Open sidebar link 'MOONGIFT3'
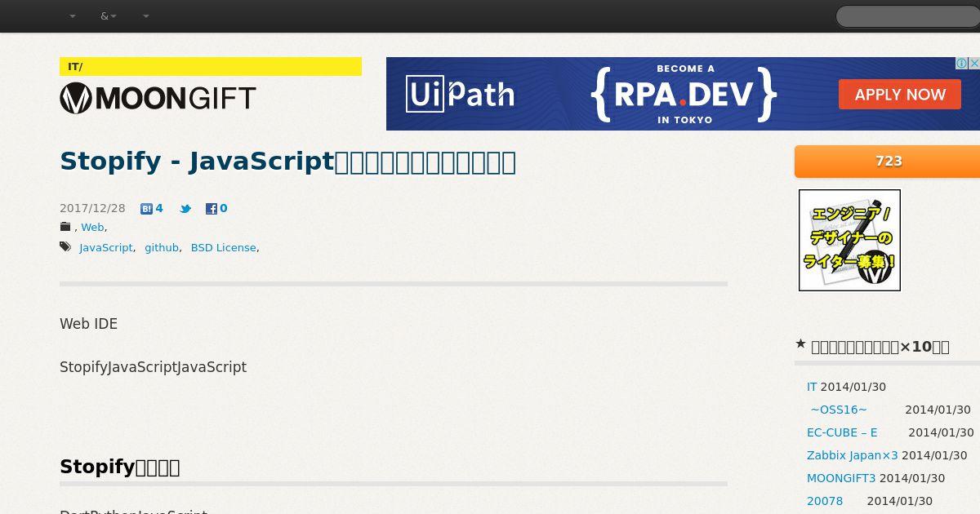Viewport: 980px width, 514px height. click(841, 478)
